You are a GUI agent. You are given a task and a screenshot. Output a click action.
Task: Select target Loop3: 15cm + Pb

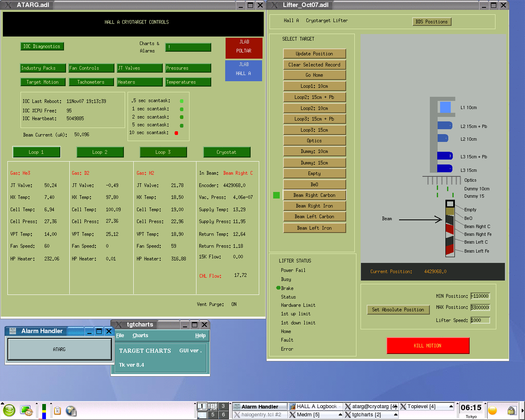pyautogui.click(x=315, y=119)
